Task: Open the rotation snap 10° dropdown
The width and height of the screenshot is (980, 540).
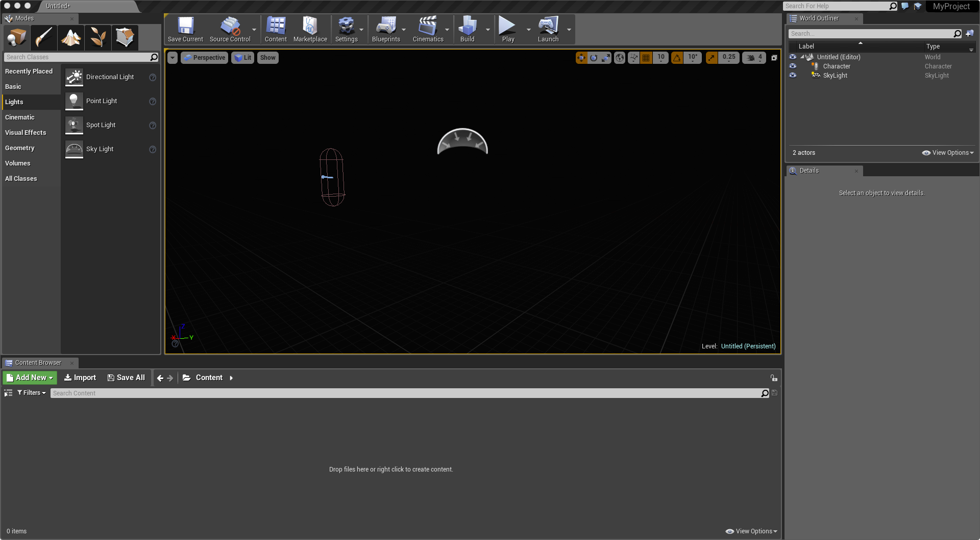Action: click(x=693, y=58)
